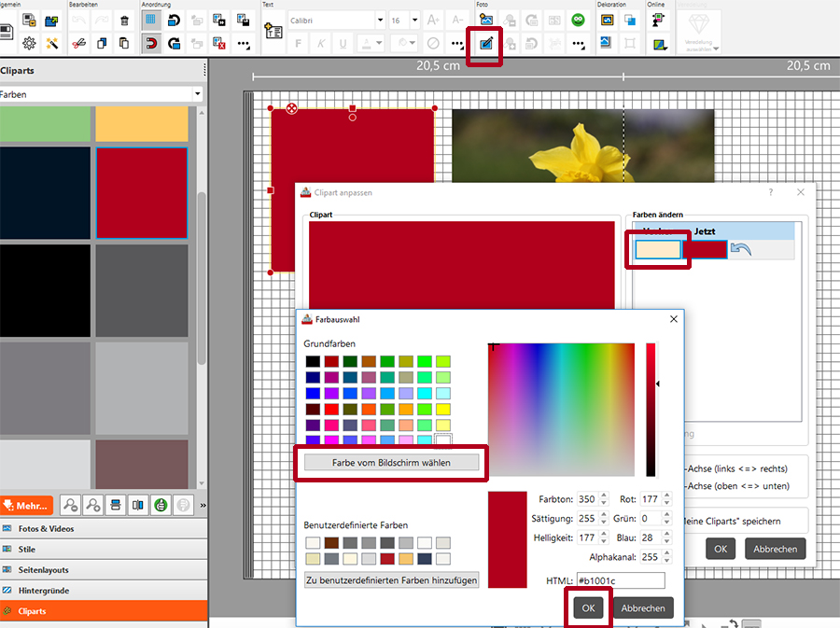This screenshot has height=628, width=840.
Task: Click the clipart edit icon in Foto group
Action: (485, 43)
